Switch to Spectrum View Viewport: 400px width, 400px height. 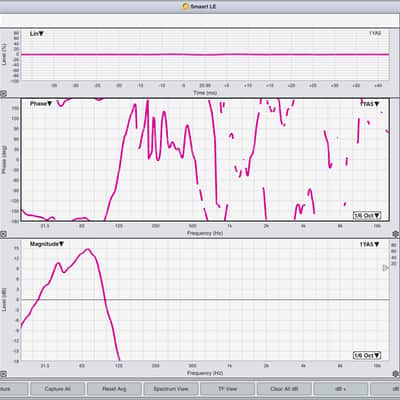[171, 389]
